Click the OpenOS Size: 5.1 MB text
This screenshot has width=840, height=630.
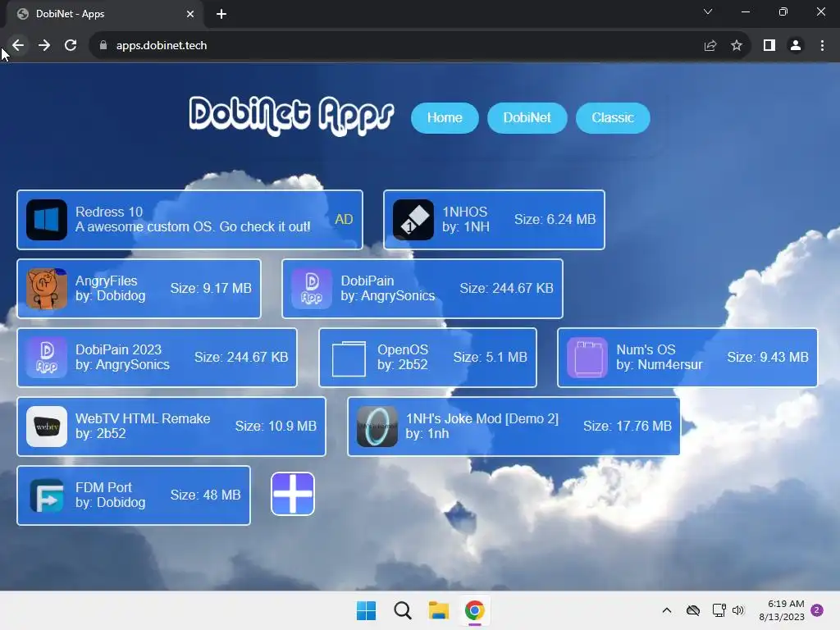[491, 358]
